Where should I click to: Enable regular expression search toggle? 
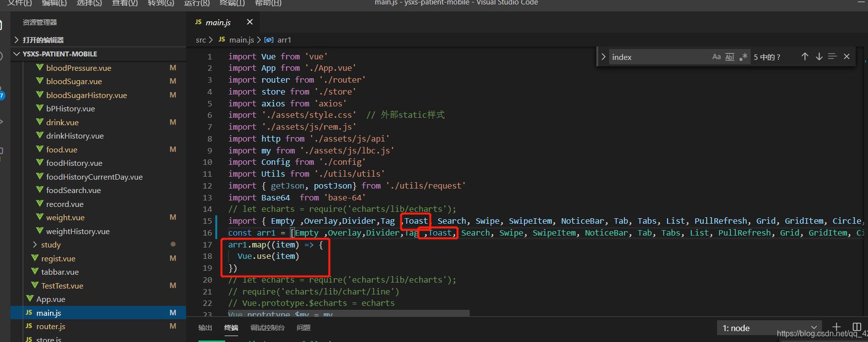tap(743, 57)
